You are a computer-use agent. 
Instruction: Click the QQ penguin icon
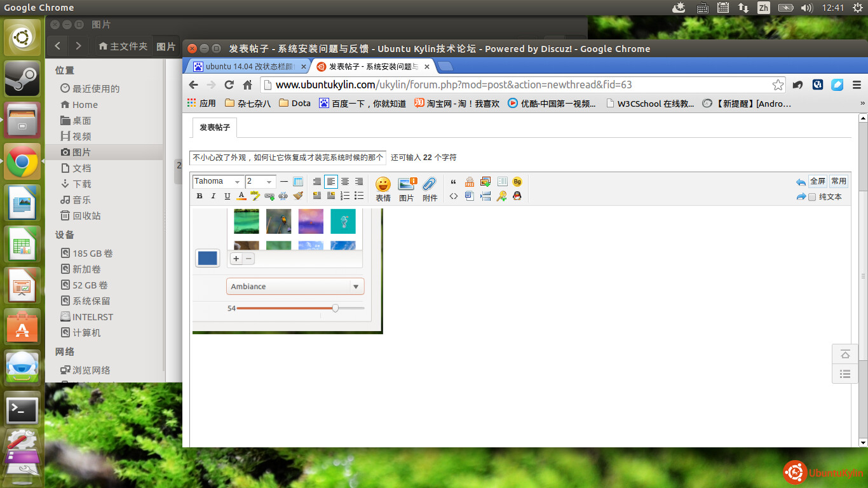pyautogui.click(x=517, y=196)
